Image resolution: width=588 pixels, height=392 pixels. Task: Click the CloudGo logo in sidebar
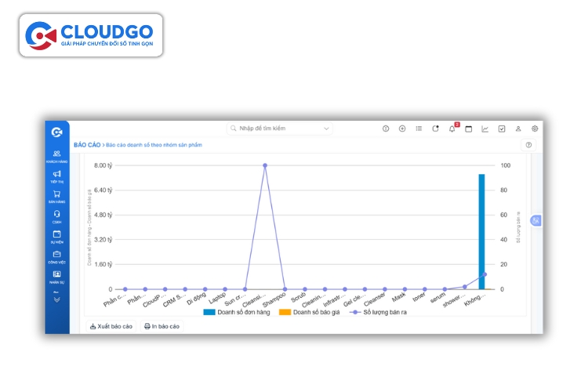point(56,132)
